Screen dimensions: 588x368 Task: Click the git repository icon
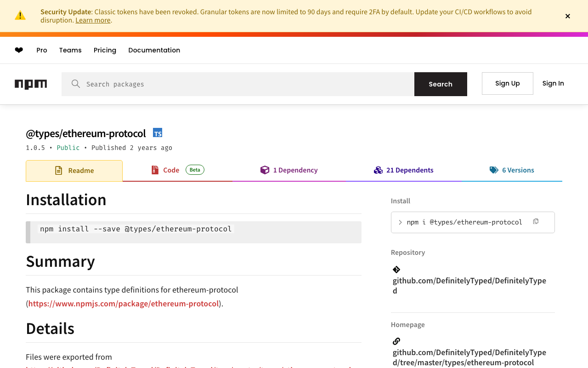click(x=396, y=270)
